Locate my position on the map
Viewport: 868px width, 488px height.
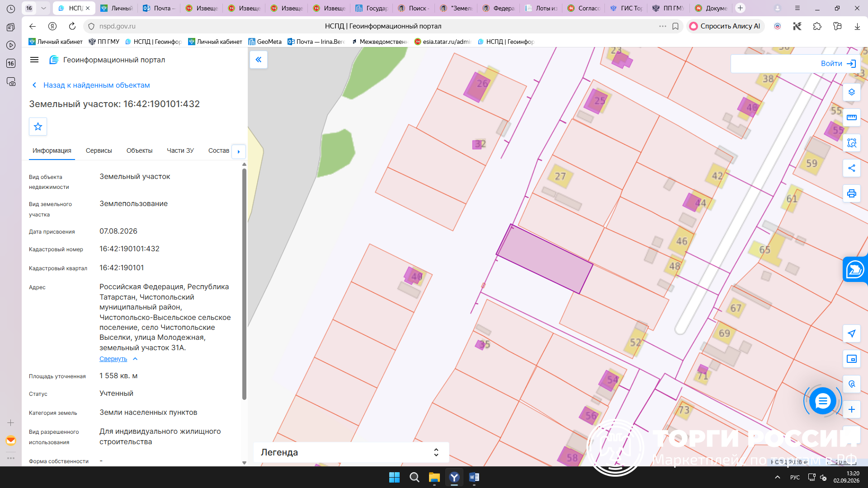852,333
